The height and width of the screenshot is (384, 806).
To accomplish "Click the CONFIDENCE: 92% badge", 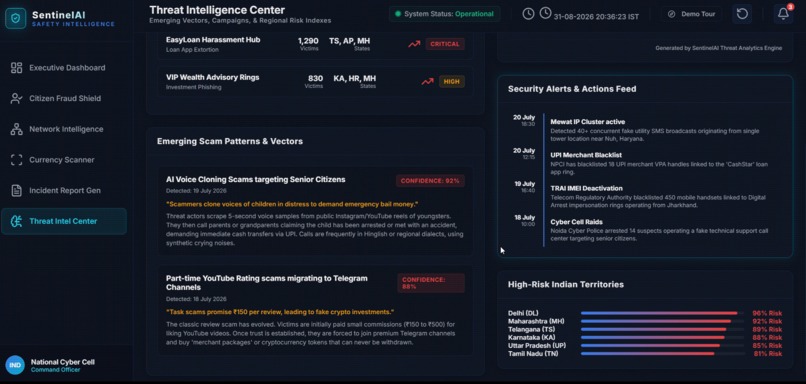I will pos(430,181).
